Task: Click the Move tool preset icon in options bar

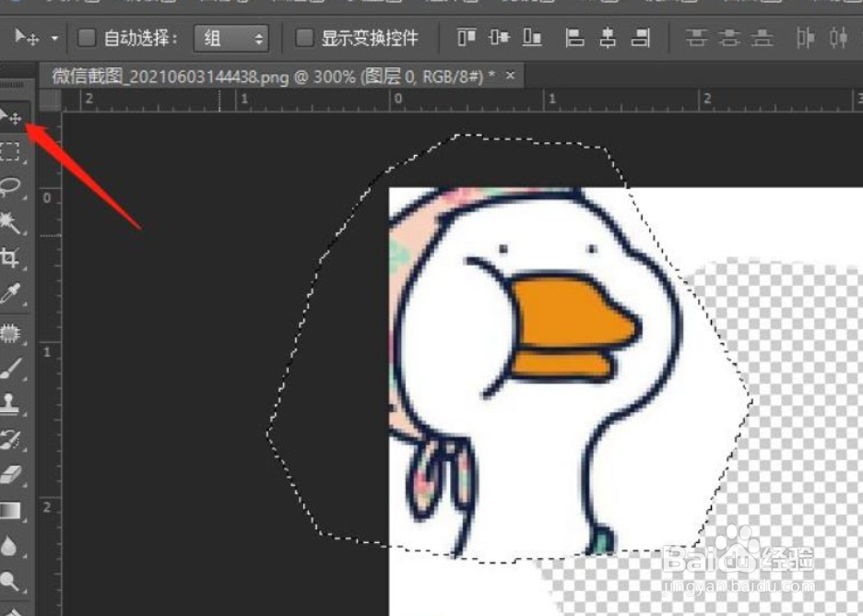Action: tap(27, 38)
